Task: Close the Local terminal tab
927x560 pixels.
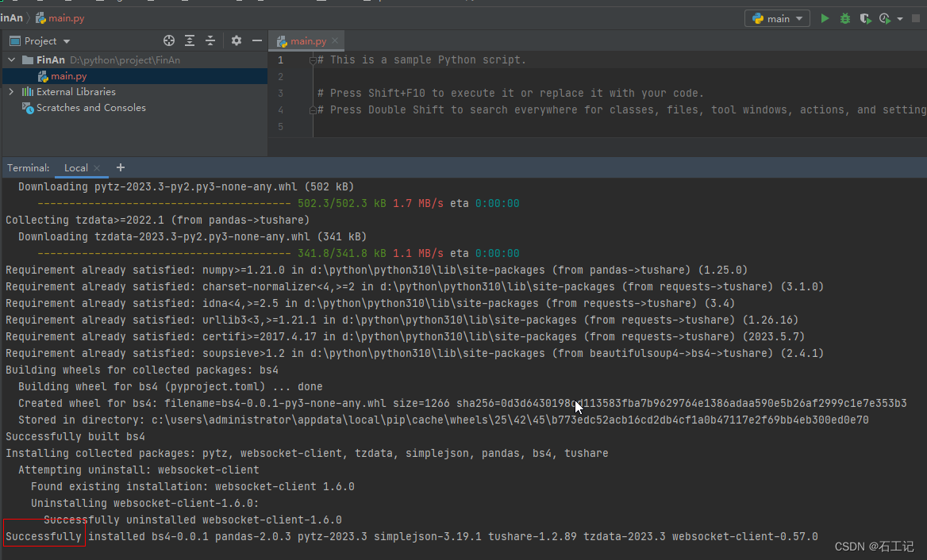Action: pos(97,168)
